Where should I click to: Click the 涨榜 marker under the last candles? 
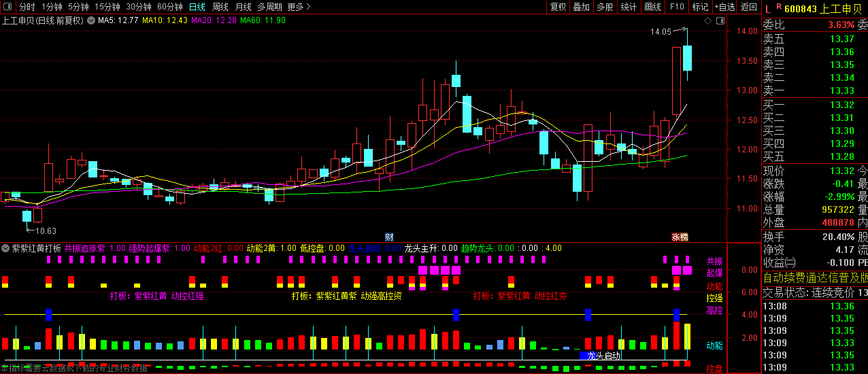click(x=680, y=237)
